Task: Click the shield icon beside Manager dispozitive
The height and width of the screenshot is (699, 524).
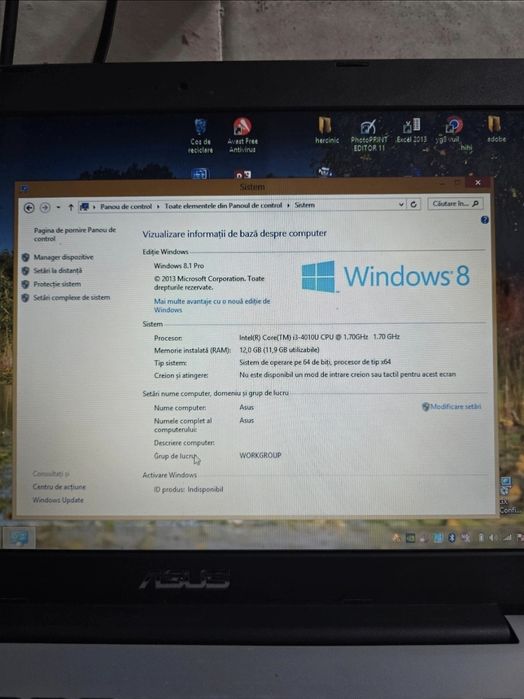Action: click(x=26, y=257)
